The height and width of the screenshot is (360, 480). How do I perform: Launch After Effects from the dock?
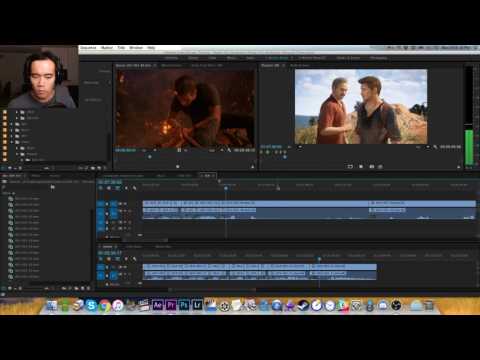click(x=158, y=305)
